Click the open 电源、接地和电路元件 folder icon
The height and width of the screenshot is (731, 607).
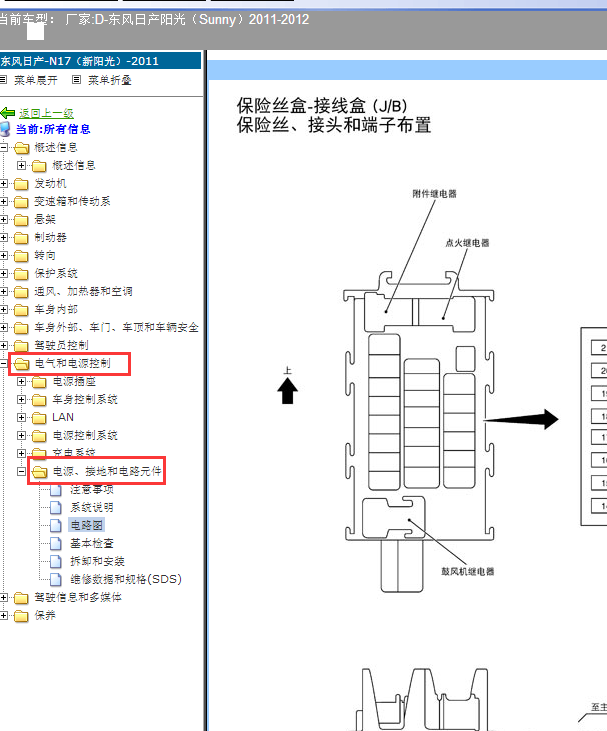point(39,472)
